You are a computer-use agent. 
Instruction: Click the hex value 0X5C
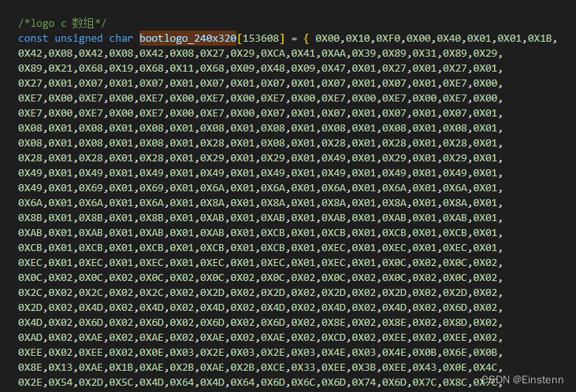[121, 383]
